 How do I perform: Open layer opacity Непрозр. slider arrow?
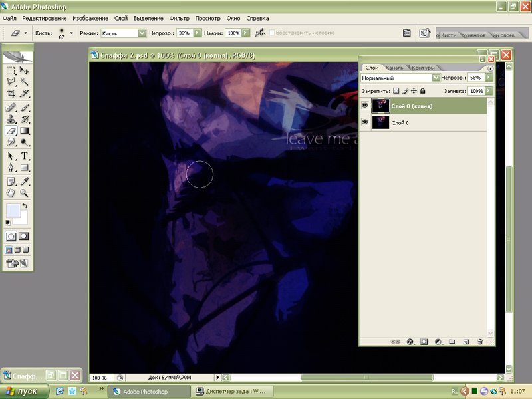[490, 78]
